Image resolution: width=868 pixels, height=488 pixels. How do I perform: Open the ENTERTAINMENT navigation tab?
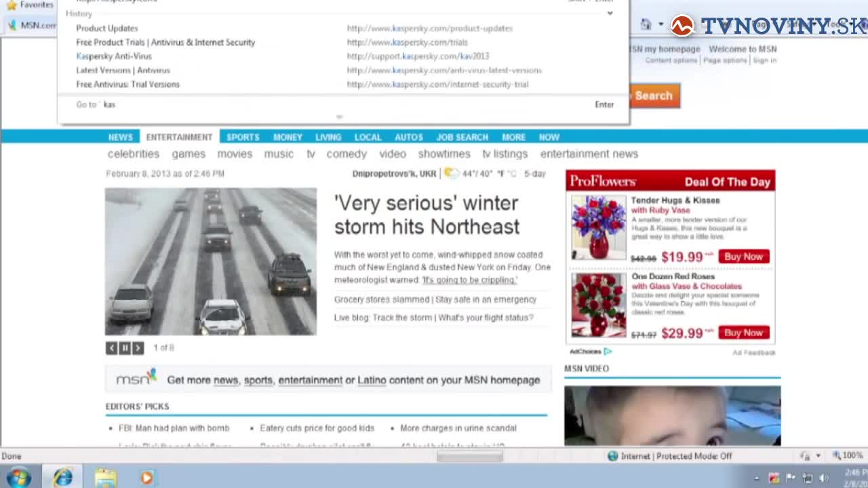179,137
